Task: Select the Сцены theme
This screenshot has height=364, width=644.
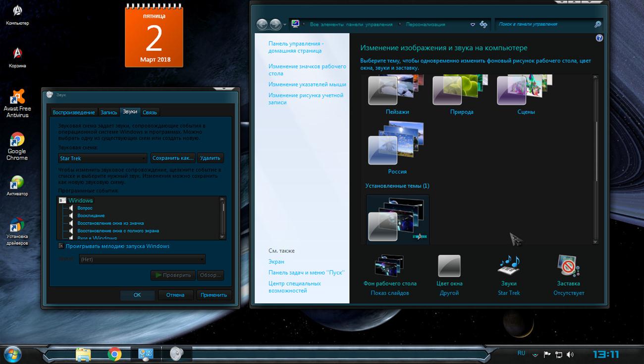Action: tap(526, 95)
